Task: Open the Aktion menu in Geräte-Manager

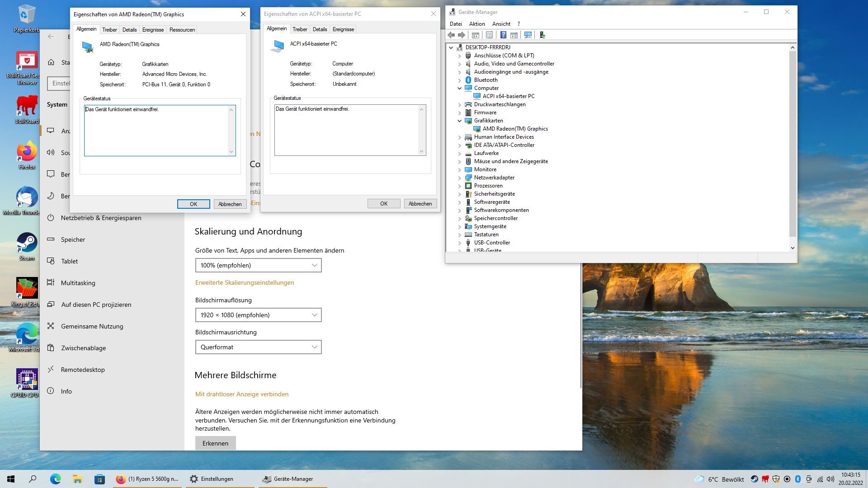Action: 476,24
